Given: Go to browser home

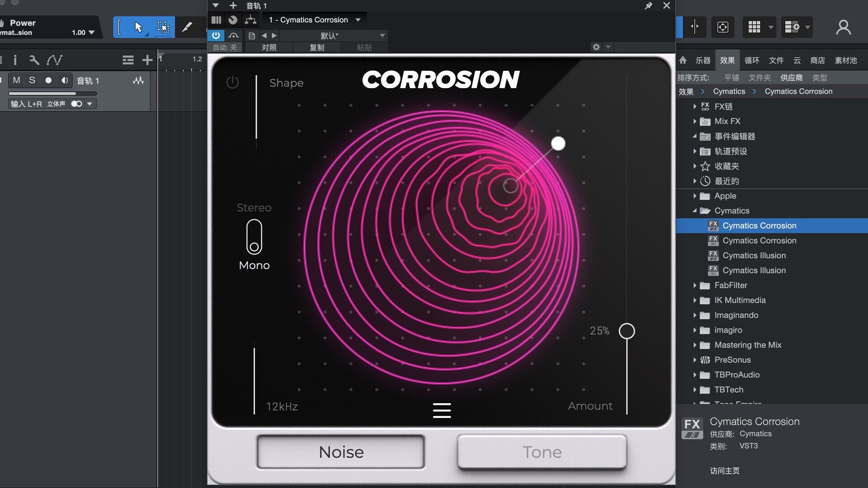Looking at the screenshot, I should pyautogui.click(x=683, y=60).
